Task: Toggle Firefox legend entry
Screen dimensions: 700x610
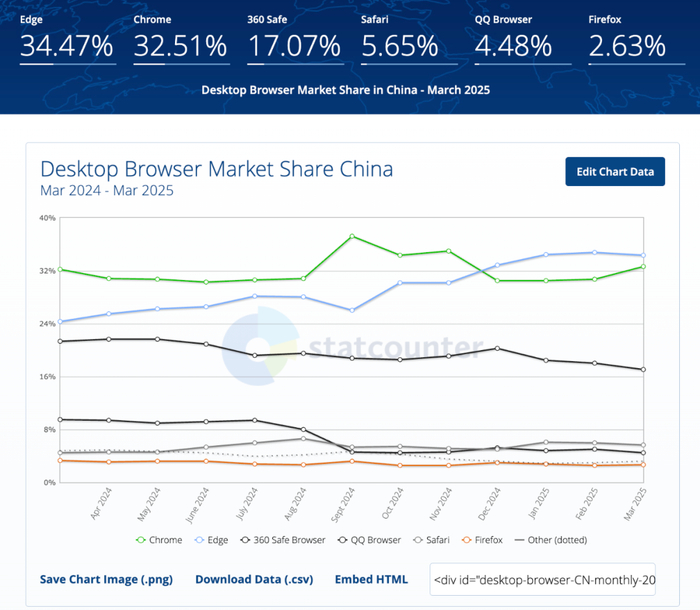Action: [482, 540]
